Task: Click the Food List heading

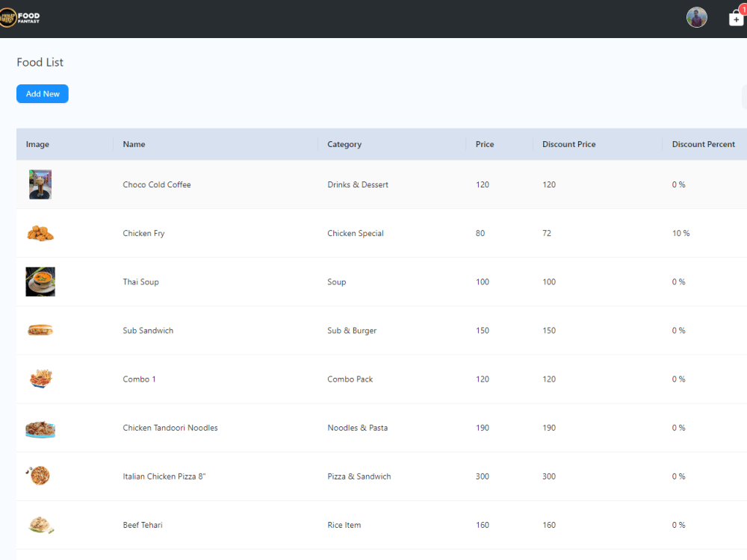Action: (40, 63)
